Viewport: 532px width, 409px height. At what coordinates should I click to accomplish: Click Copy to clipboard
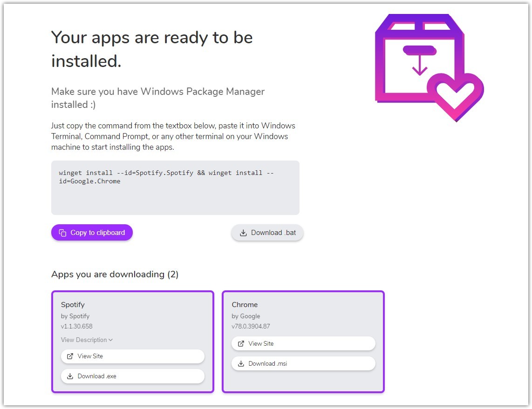coord(91,232)
